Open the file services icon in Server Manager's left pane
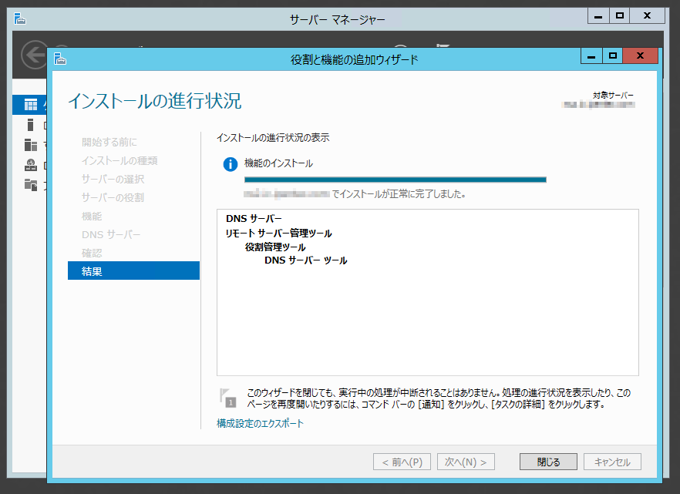Screen dimensions: 680x494 click(30, 185)
